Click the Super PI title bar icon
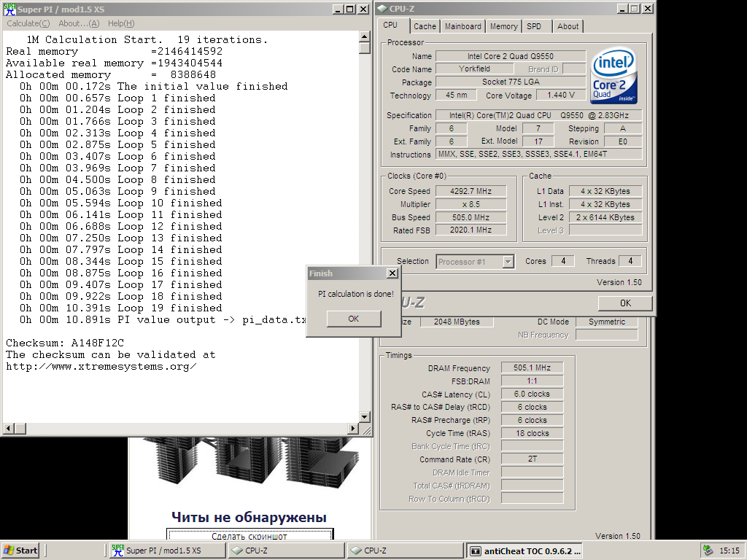The width and height of the screenshot is (747, 560). click(x=9, y=9)
